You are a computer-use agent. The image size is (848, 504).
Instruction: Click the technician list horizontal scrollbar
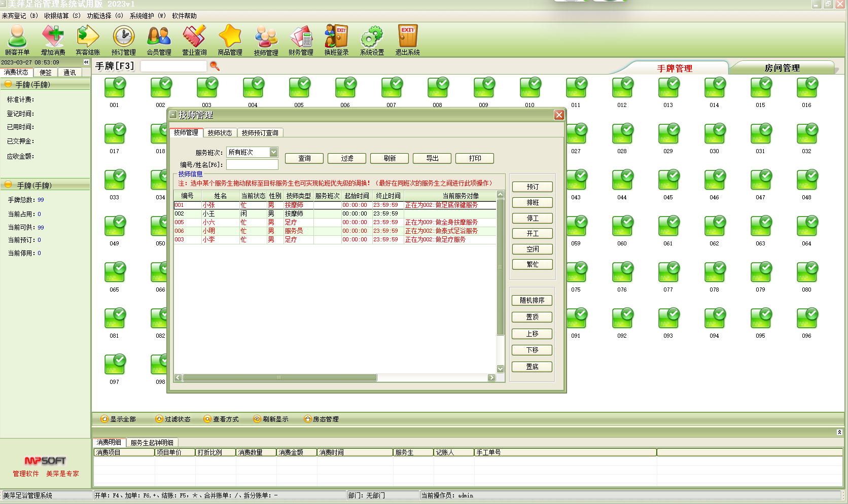(279, 378)
